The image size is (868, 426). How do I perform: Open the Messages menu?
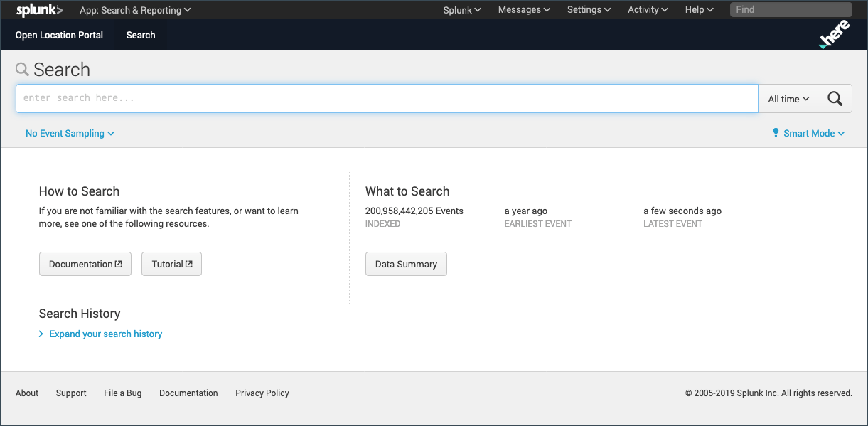[x=523, y=9]
